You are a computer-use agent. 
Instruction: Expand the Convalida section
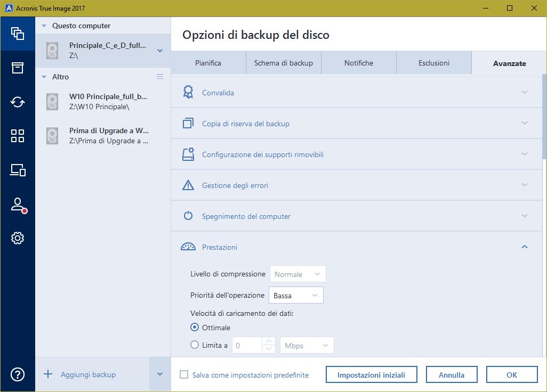pos(357,93)
